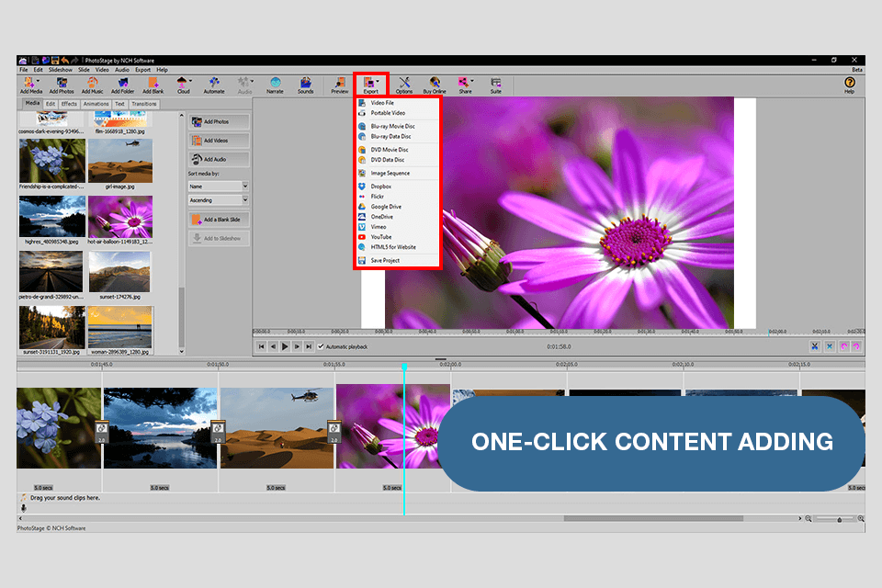Image resolution: width=882 pixels, height=588 pixels.
Task: Click the Add Videos panel button
Action: tap(219, 141)
